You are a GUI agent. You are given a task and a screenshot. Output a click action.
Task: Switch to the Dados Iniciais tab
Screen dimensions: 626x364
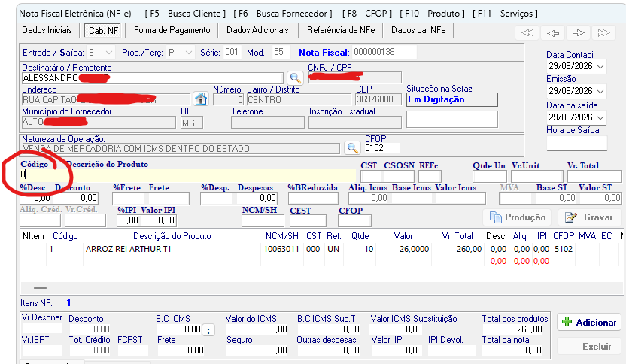click(47, 30)
